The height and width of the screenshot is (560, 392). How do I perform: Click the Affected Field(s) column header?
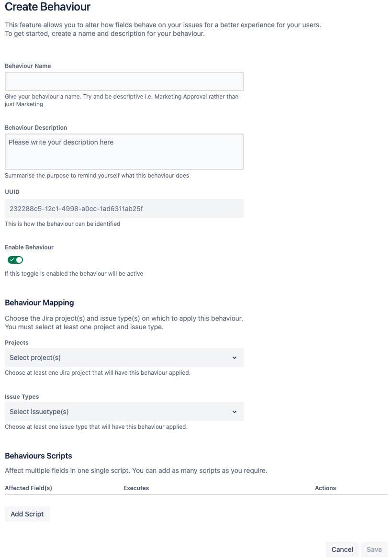point(29,488)
